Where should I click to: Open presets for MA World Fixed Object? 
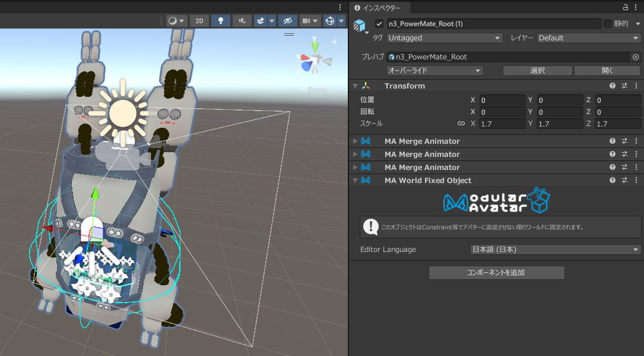(624, 181)
